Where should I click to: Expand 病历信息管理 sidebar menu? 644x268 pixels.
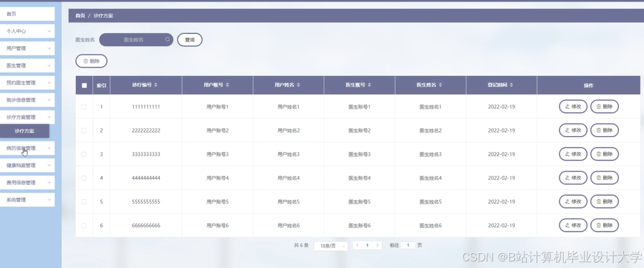click(27, 148)
